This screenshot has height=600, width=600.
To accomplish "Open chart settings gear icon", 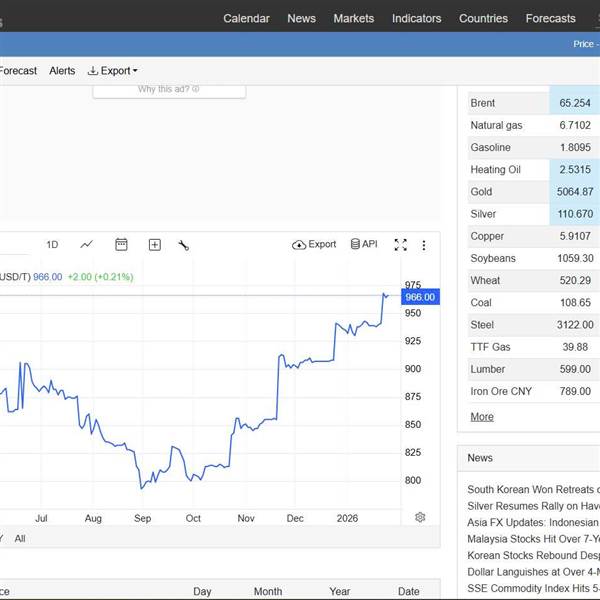I will click(420, 517).
